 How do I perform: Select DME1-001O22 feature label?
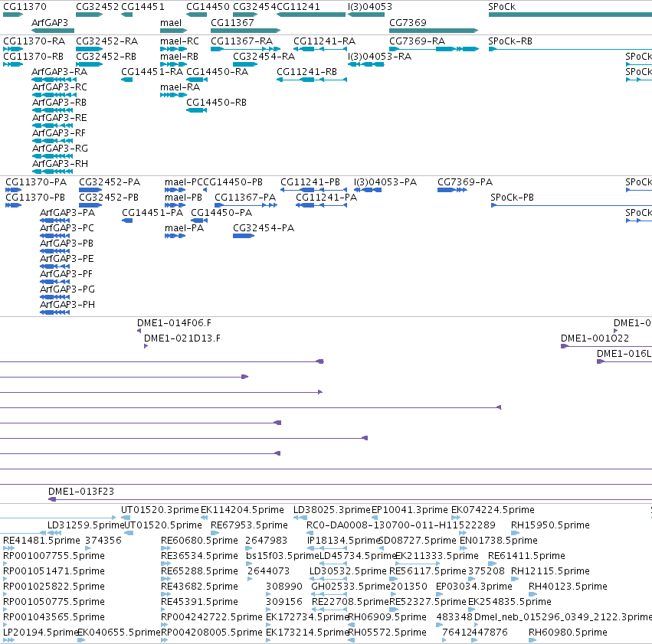(595, 338)
